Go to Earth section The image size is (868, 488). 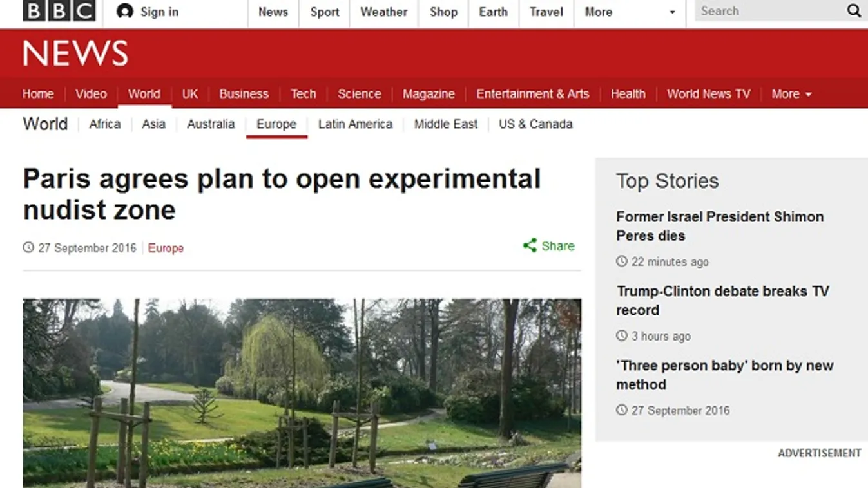click(493, 12)
